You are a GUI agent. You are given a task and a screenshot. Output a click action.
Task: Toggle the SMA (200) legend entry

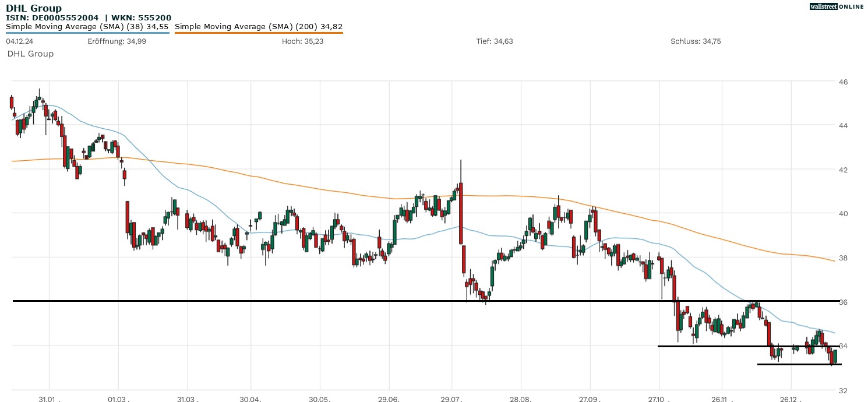coord(259,26)
